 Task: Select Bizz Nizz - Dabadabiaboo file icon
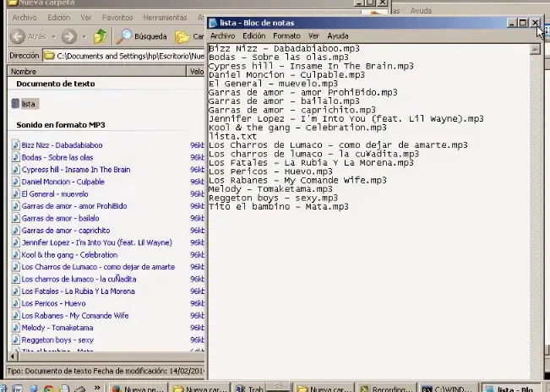tap(15, 144)
